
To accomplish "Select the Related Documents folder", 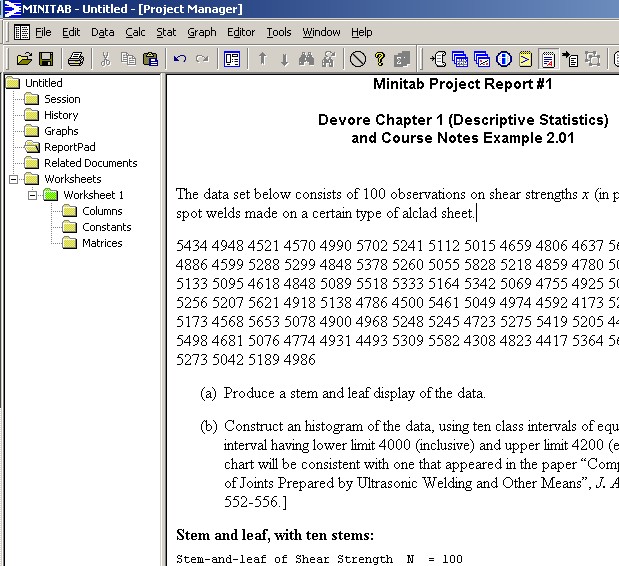I will click(x=81, y=163).
